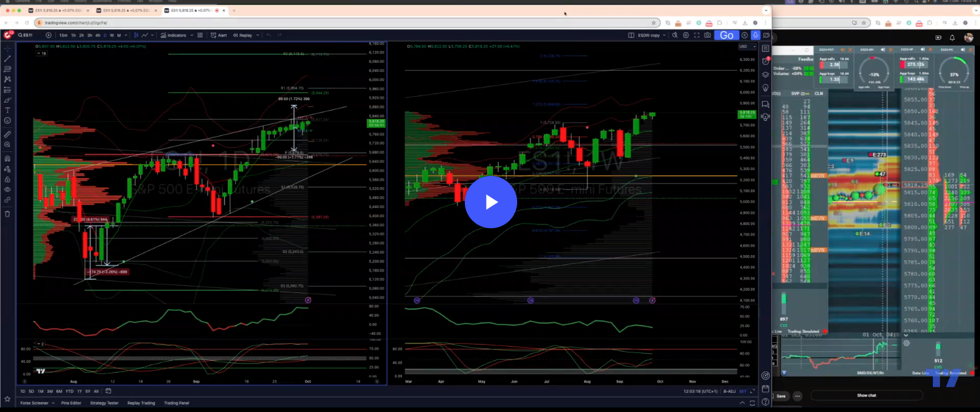Open the Watchlist panel icon

[x=765, y=48]
